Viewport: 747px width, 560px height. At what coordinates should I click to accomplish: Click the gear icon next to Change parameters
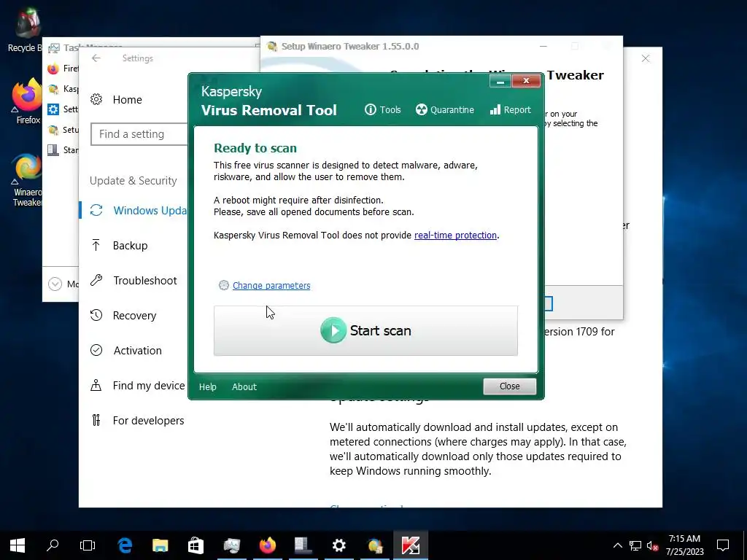tap(223, 285)
